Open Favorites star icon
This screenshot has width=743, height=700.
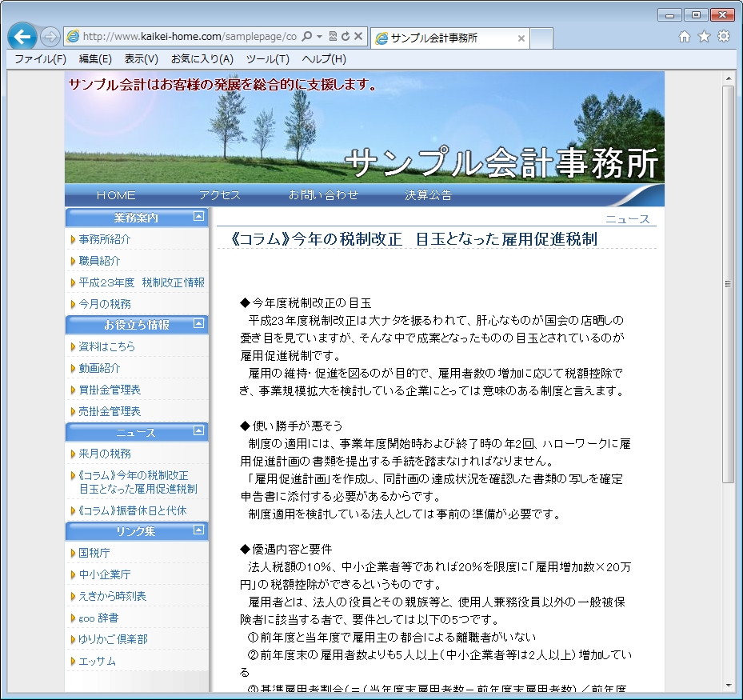tap(704, 37)
